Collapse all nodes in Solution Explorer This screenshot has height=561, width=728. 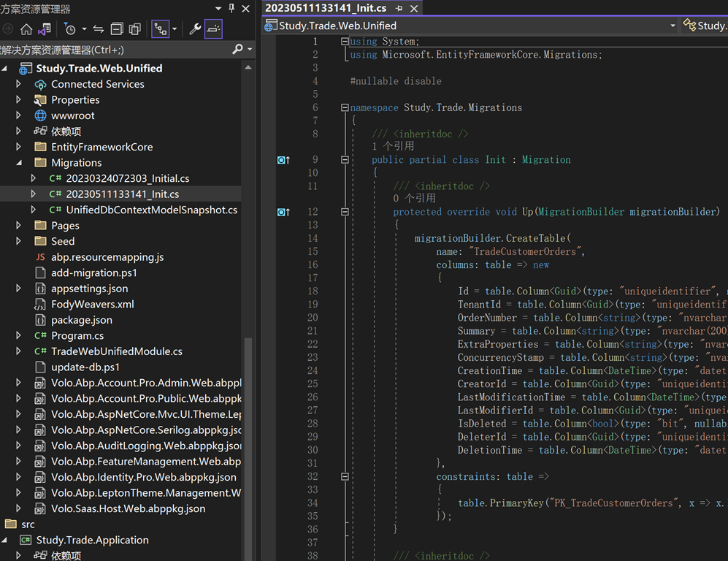(117, 29)
